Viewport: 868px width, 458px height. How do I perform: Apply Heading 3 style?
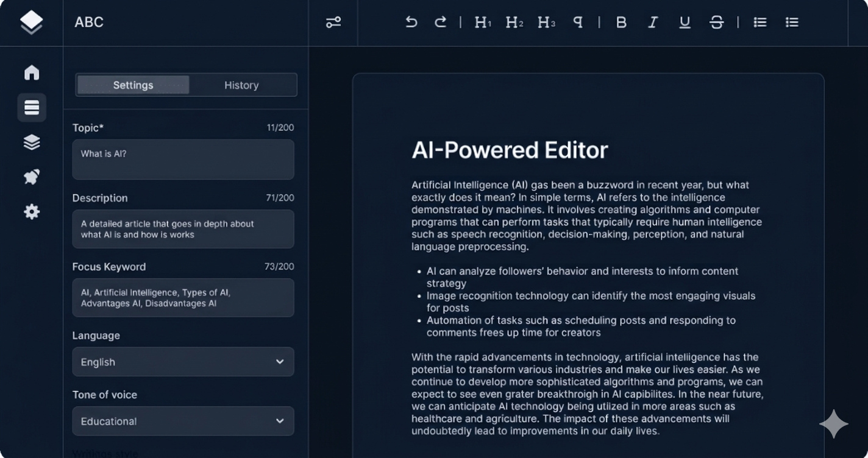(x=546, y=23)
